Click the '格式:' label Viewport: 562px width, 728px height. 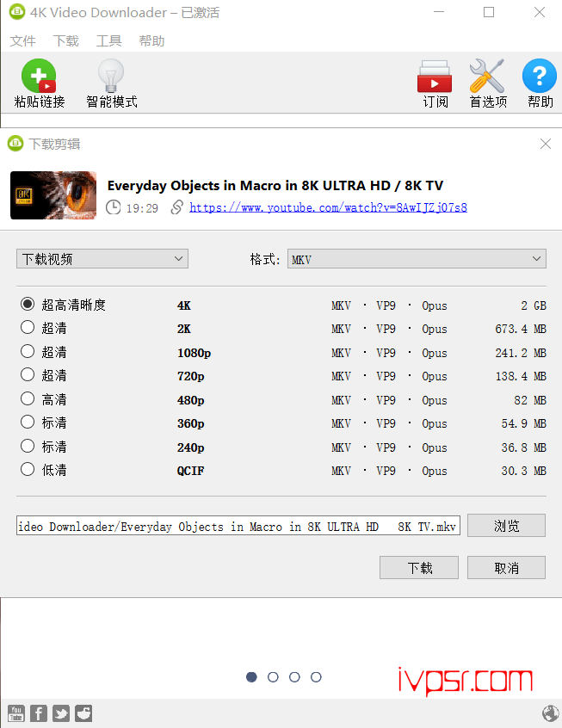[x=265, y=259]
